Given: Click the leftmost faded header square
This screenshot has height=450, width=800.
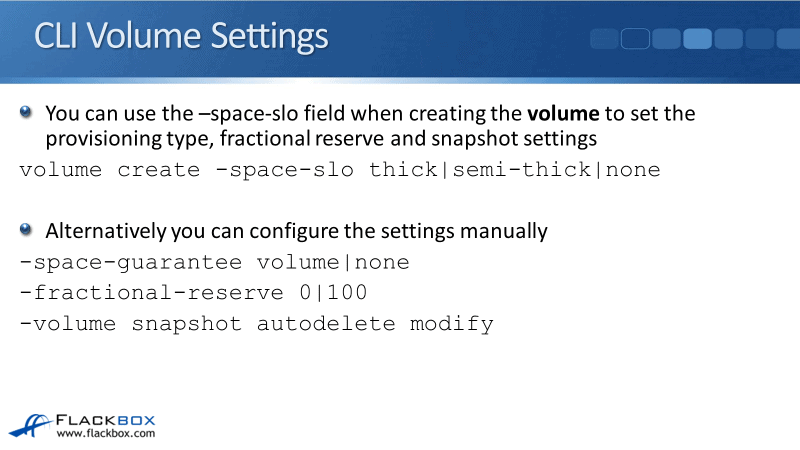Looking at the screenshot, I should 605,39.
